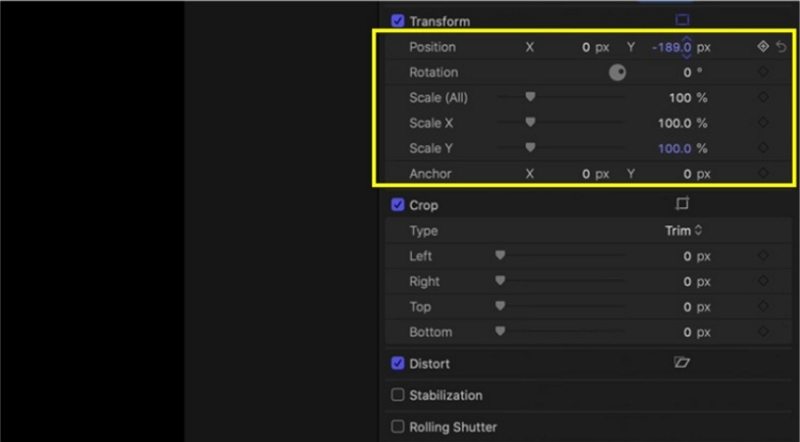Click the Scale X 100.0 % value
The image size is (800, 442).
pos(683,123)
